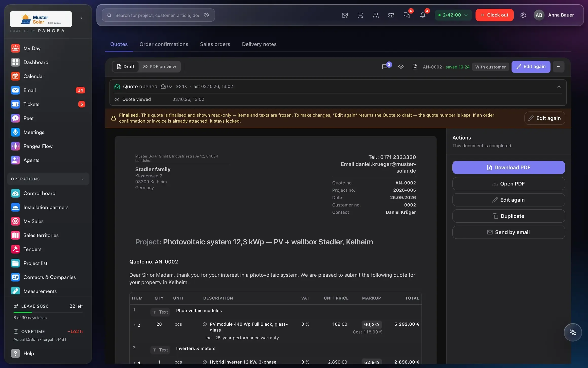
Task: Collapse the sidebar with the chevron arrow
Action: click(81, 18)
